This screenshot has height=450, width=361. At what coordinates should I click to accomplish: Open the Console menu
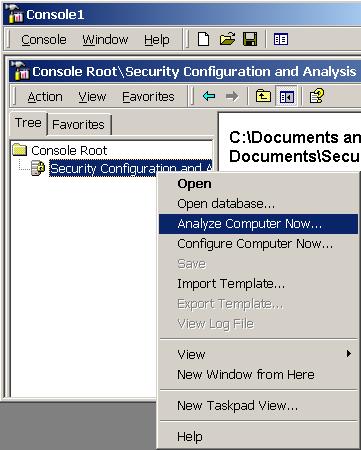44,40
